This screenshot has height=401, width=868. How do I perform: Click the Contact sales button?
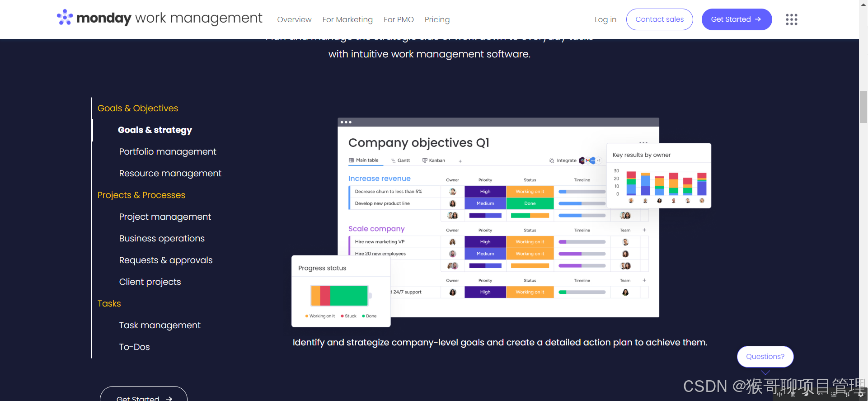[659, 19]
